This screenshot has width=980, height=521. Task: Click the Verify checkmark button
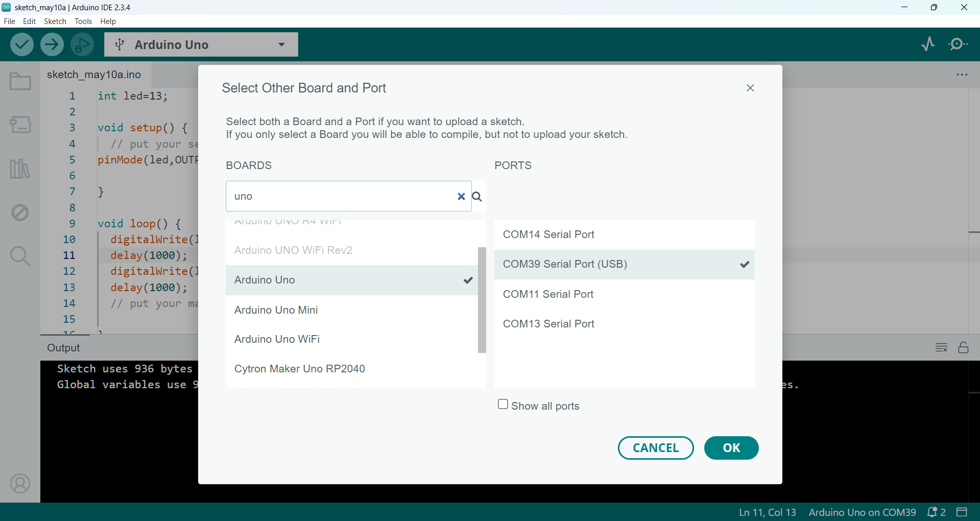(22, 44)
